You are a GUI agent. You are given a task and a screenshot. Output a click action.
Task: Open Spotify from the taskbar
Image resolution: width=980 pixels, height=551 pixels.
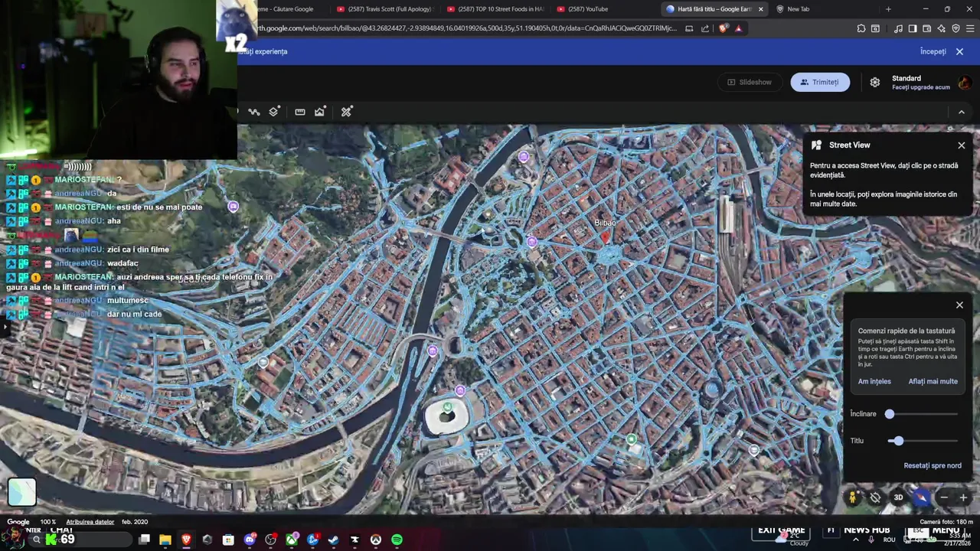397,540
